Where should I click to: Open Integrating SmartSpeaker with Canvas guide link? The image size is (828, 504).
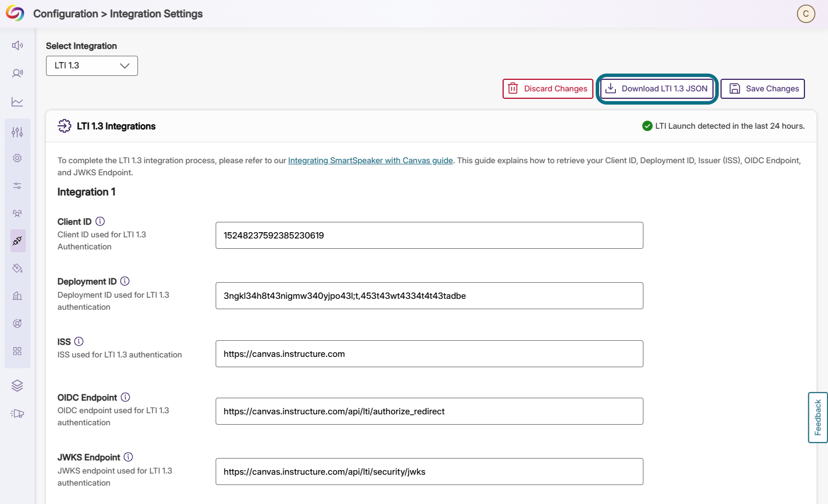370,160
